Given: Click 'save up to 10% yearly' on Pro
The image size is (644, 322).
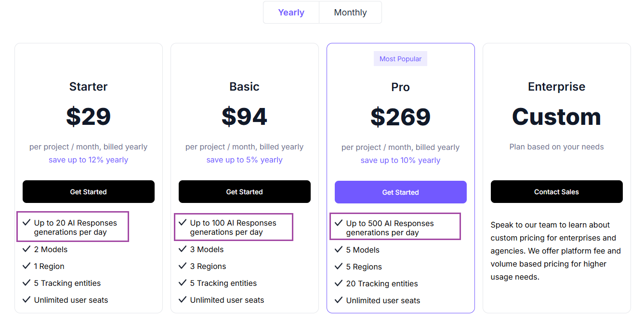Looking at the screenshot, I should tap(400, 160).
